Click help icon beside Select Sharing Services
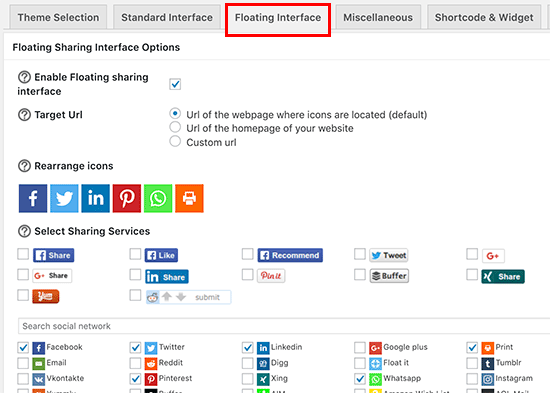This screenshot has height=393, width=550. pyautogui.click(x=24, y=231)
